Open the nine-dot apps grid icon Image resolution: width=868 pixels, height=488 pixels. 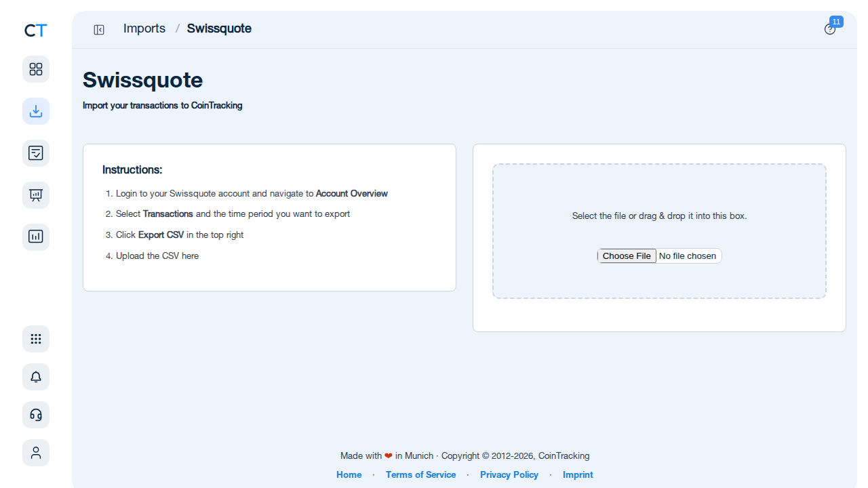(36, 339)
